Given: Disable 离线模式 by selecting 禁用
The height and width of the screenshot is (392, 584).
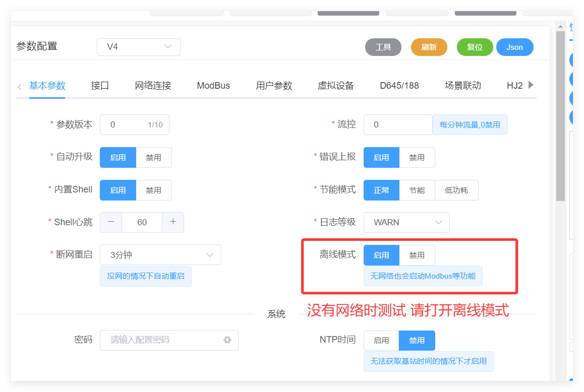Looking at the screenshot, I should [x=417, y=255].
